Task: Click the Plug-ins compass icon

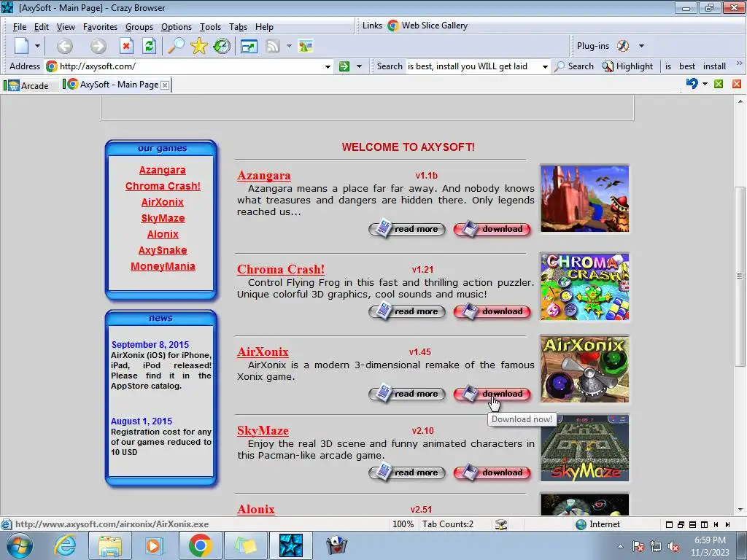Action: tap(623, 46)
